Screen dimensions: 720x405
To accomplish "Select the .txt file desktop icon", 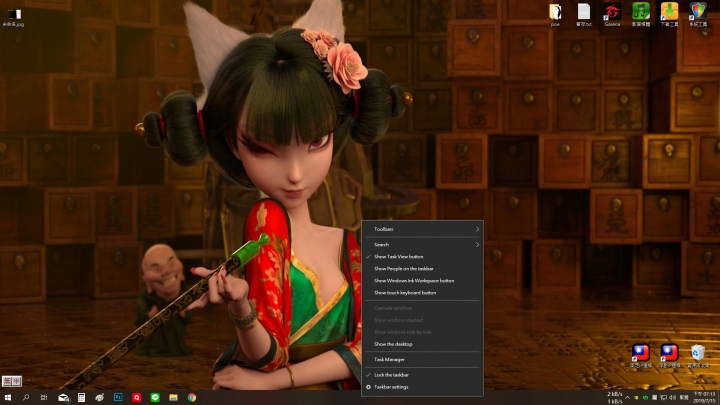I will point(584,15).
